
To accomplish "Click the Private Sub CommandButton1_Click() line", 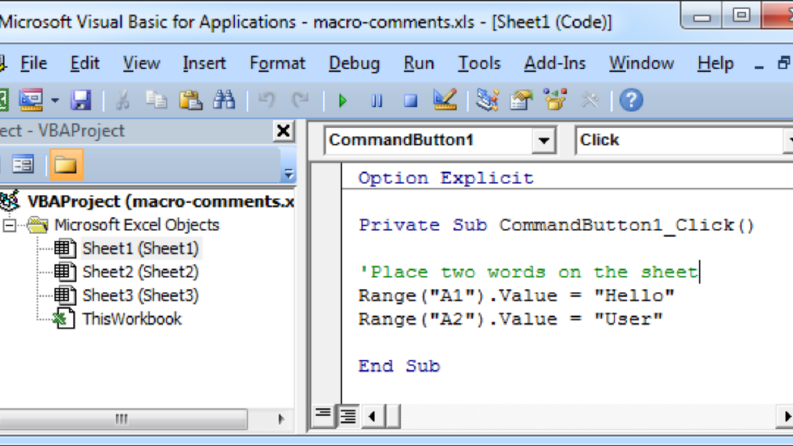I will coord(556,225).
